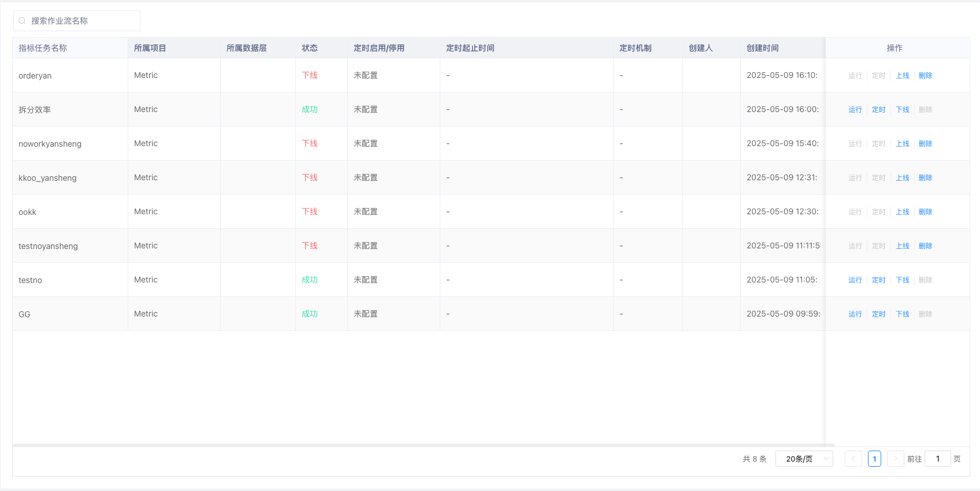
Task: Select page number 1
Action: [x=874, y=459]
